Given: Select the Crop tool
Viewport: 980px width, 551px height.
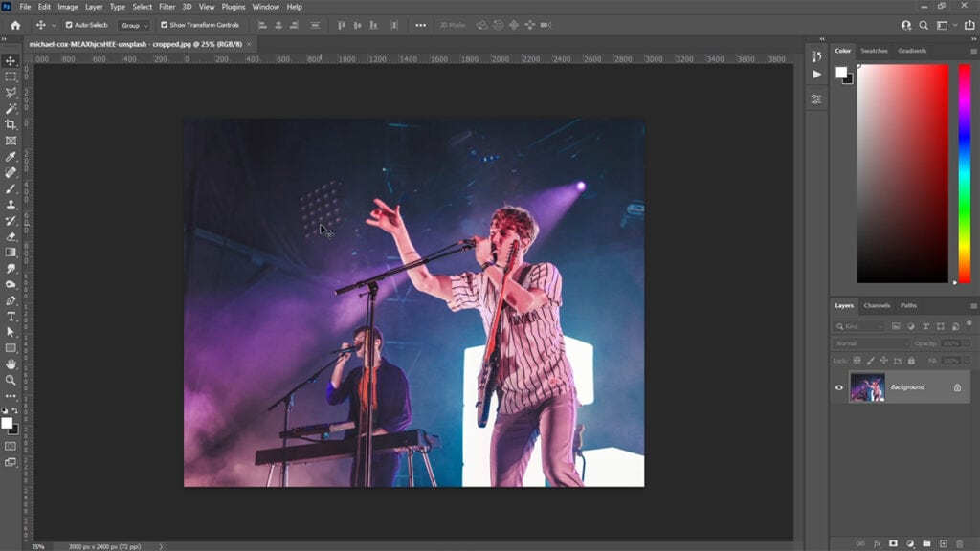Looking at the screenshot, I should pyautogui.click(x=9, y=124).
